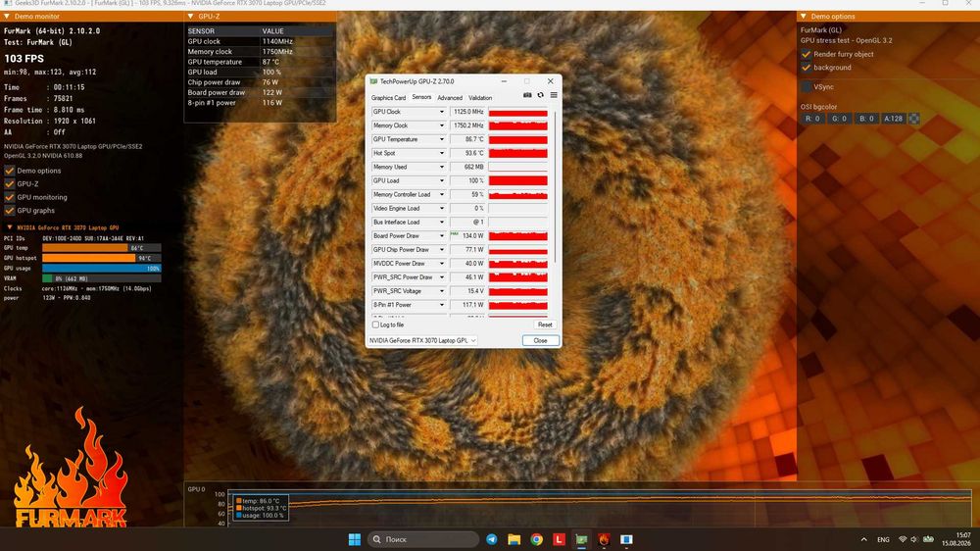
Task: Open the PWR_SRC Voltage sensor dropdown
Action: 441,291
